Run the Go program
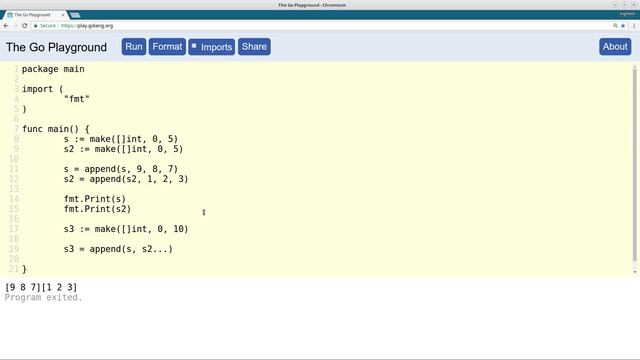 tap(133, 47)
